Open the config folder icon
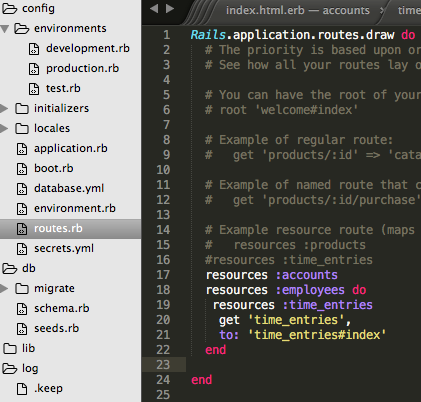421x402 pixels. point(9,8)
